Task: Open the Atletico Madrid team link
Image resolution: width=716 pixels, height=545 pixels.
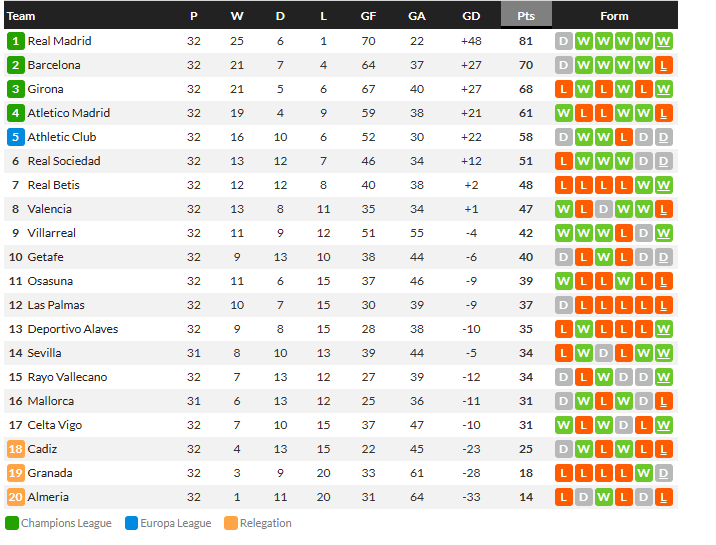Action: (x=68, y=113)
